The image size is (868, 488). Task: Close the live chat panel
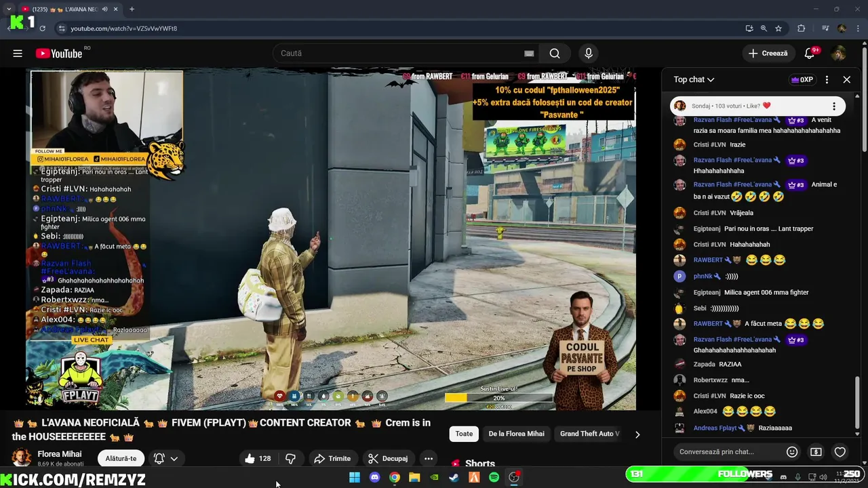847,79
